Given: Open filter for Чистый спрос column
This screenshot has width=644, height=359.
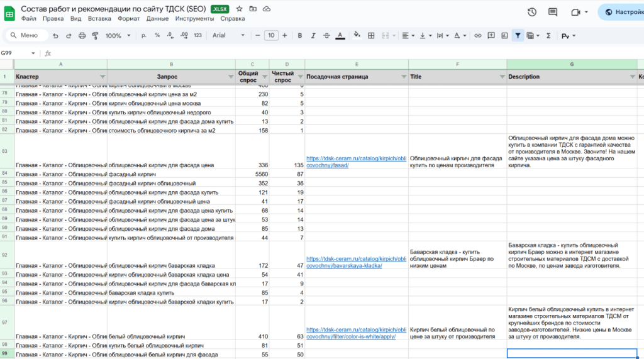Looking at the screenshot, I should (300, 77).
